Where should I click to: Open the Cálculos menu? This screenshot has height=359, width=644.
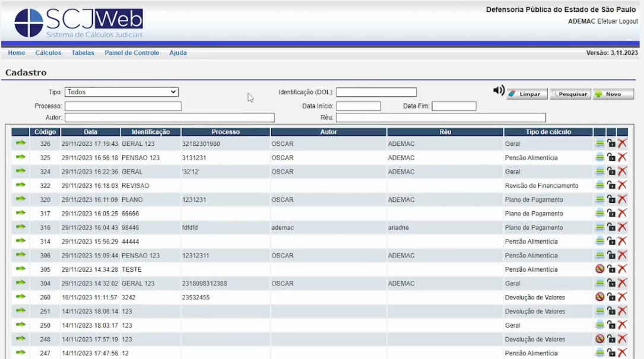48,53
